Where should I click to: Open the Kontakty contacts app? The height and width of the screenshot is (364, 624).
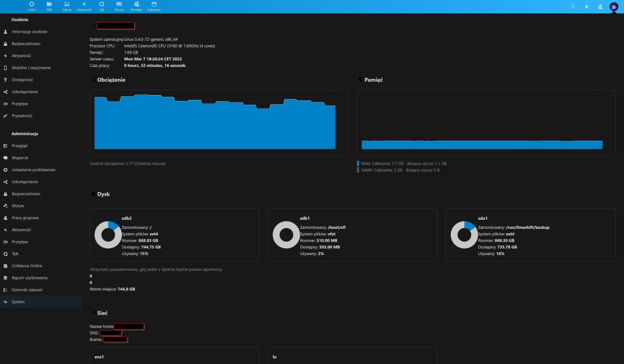click(x=136, y=6)
